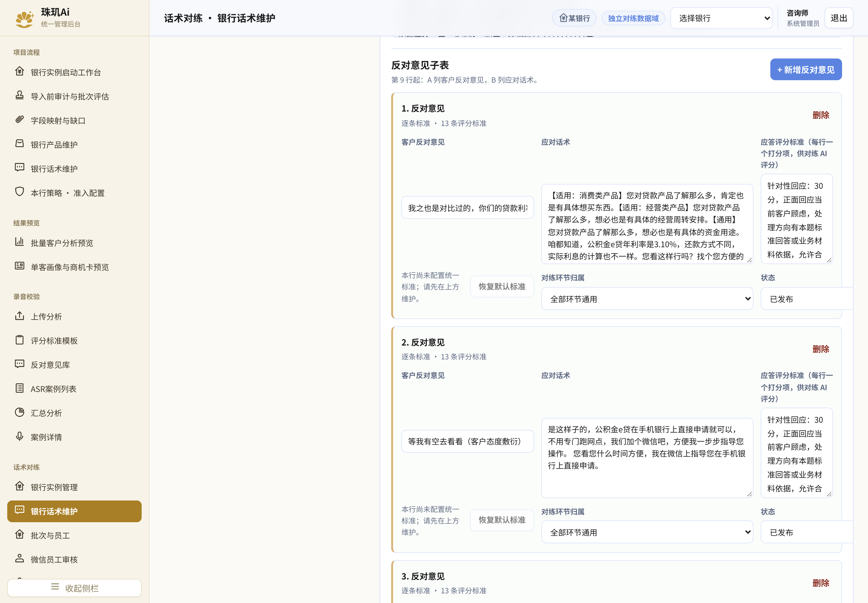The height and width of the screenshot is (603, 868).
Task: Delete objection 1 via 删除
Action: click(820, 115)
